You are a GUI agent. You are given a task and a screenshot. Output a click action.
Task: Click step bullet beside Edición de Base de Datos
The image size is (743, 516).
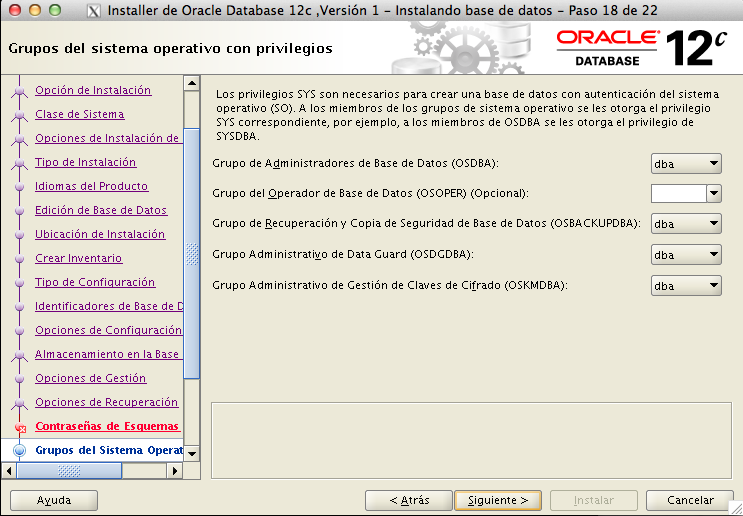pyautogui.click(x=19, y=210)
